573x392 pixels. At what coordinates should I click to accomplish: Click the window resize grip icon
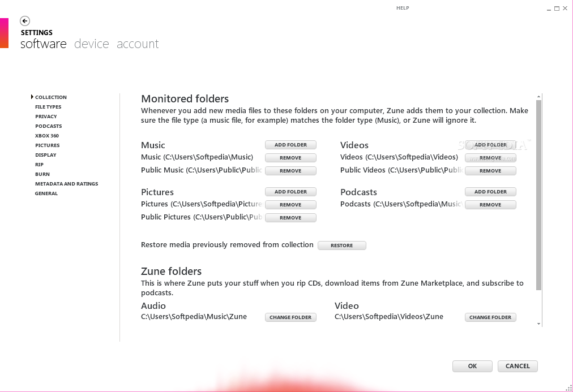pyautogui.click(x=569, y=388)
